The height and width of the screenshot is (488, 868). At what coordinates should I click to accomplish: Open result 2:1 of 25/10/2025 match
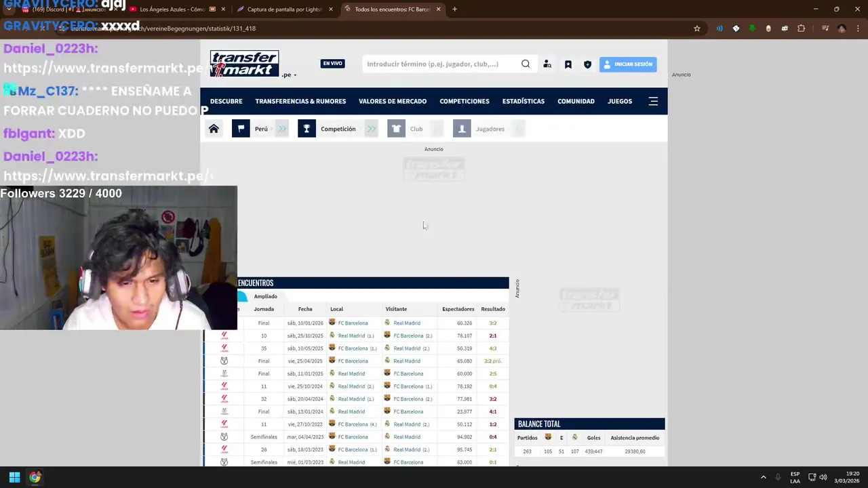pos(493,335)
